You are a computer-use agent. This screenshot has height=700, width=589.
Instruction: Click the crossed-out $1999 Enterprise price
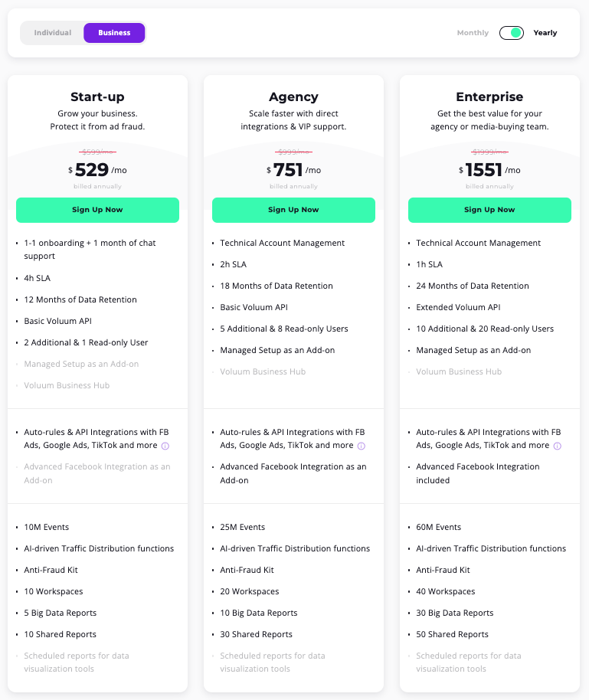tap(489, 152)
